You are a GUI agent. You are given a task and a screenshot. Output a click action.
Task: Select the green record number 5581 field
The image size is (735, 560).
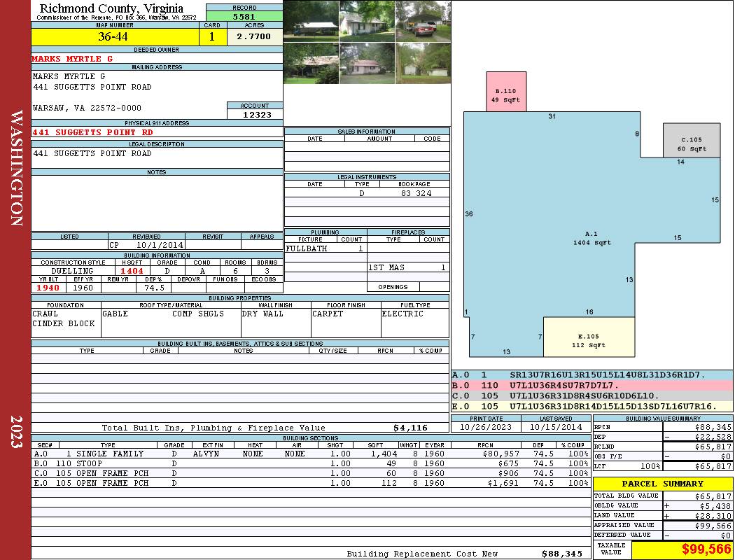(244, 15)
